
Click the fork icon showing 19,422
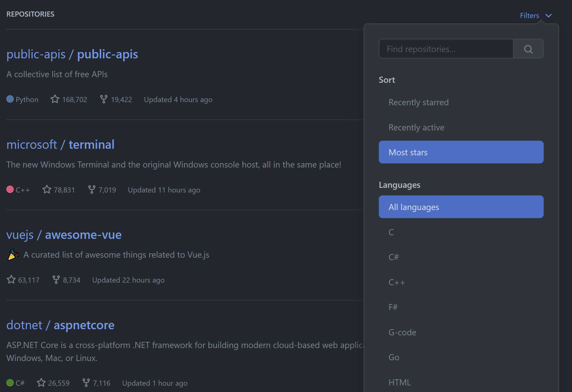coord(104,99)
